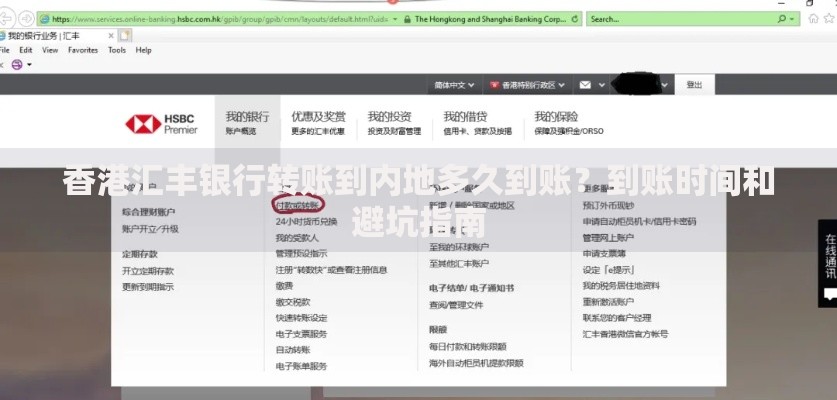Open the Favorites menu
Screen dimensions: 837x400
(x=83, y=50)
